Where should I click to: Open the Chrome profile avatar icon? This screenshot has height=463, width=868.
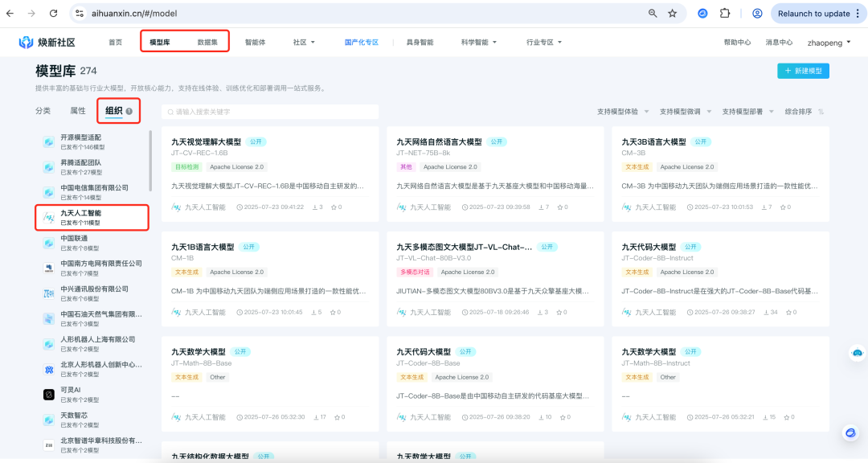coord(757,14)
